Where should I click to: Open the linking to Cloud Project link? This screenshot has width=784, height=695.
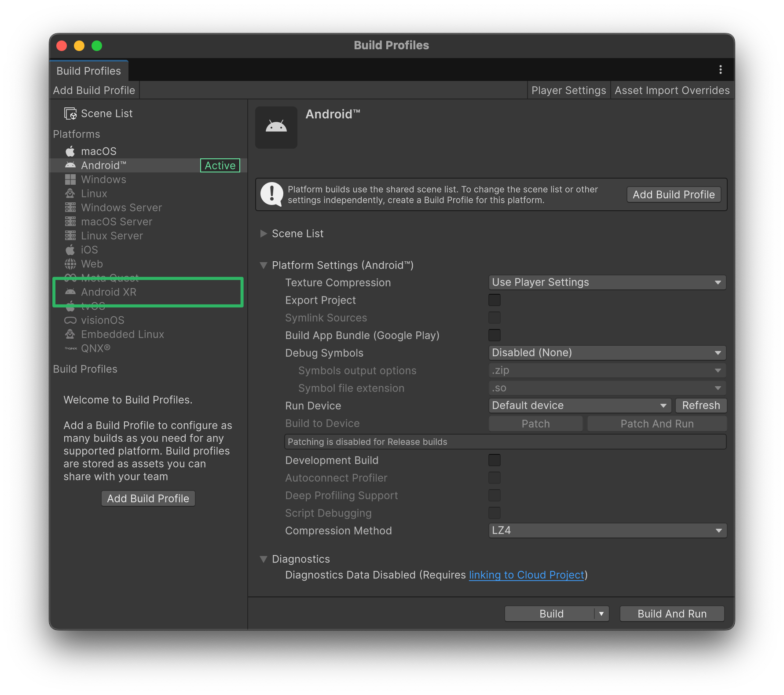point(527,575)
